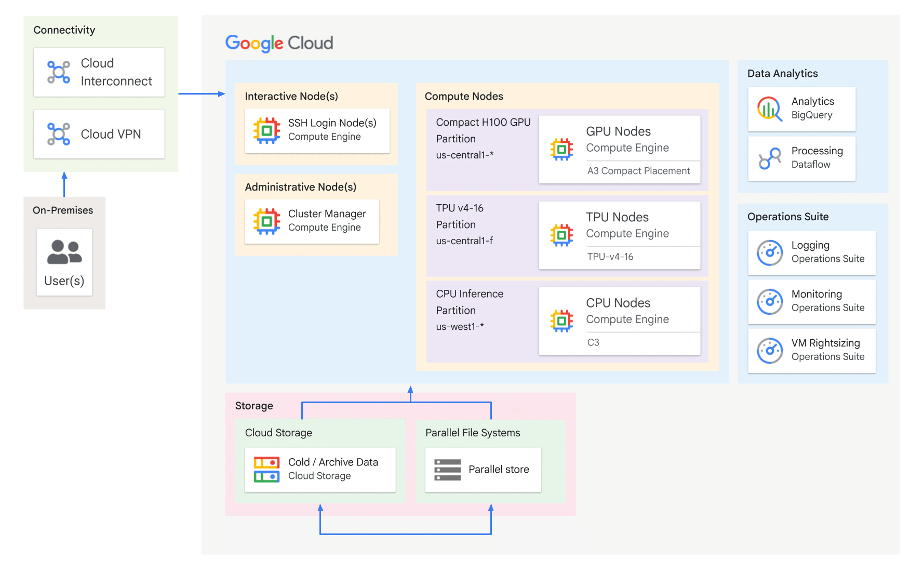Image resolution: width=924 pixels, height=561 pixels.
Task: Click the Monitoring Operations Suite icon
Action: pos(770,302)
